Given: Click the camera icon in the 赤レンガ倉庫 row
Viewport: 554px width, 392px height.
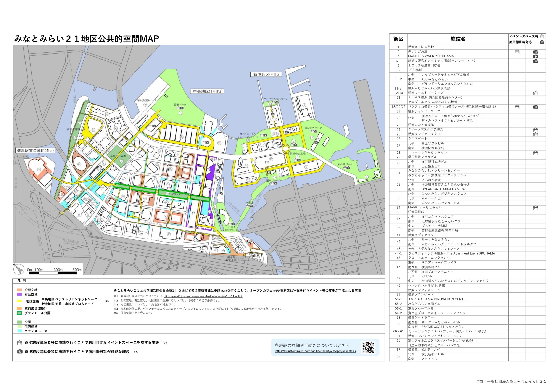Looking at the screenshot, I should (535, 52).
